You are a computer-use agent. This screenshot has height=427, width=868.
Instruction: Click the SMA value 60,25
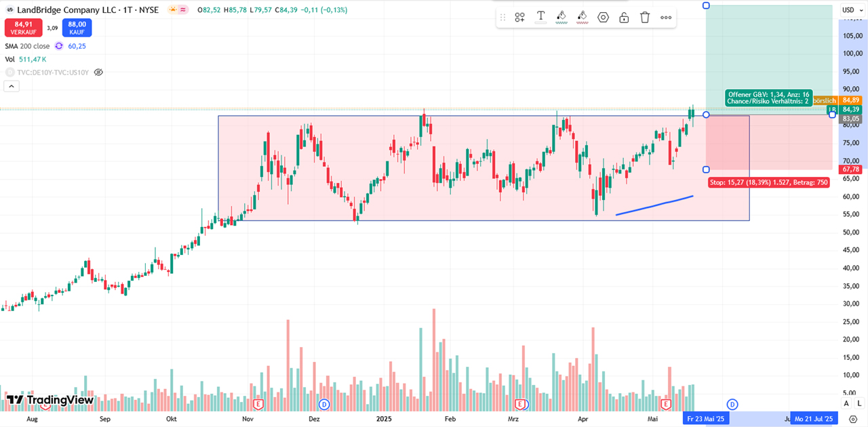(x=77, y=46)
